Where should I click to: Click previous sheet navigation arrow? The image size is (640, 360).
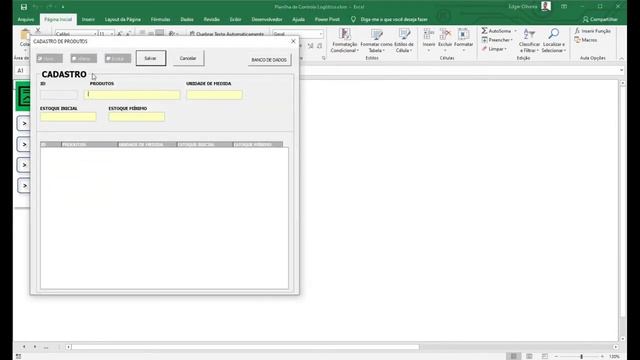point(24,347)
